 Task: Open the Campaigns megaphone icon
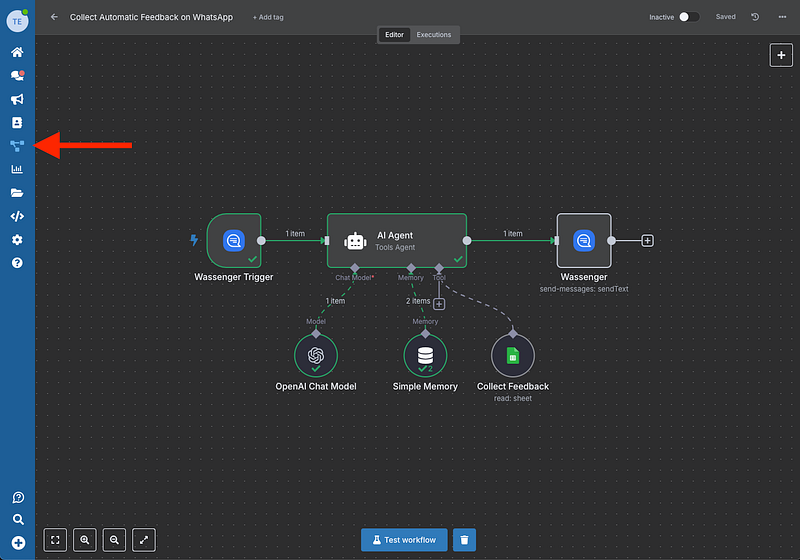[17, 99]
